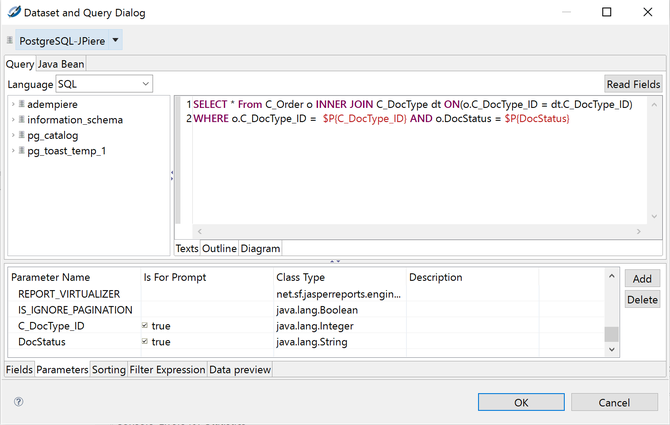The width and height of the screenshot is (670, 425).
Task: Click the information_schema schema icon
Action: (x=21, y=120)
